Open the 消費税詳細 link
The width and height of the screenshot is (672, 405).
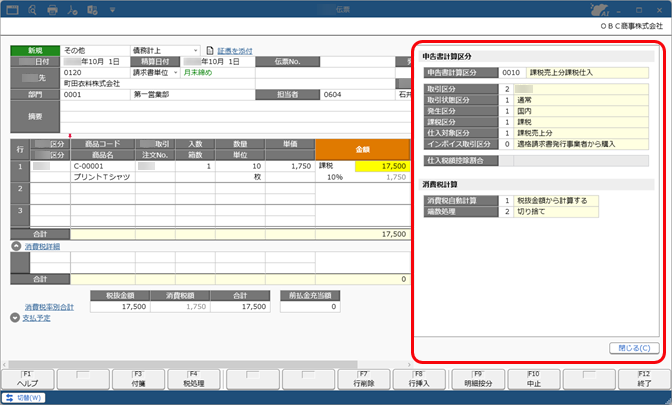(x=42, y=246)
